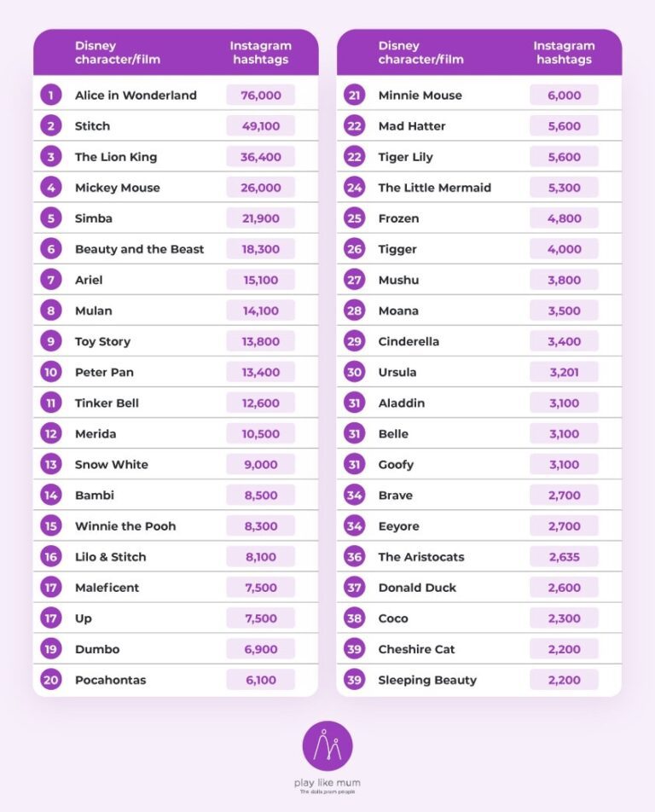Select the number 9 badge for Toy Story
The height and width of the screenshot is (812, 655).
point(51,341)
